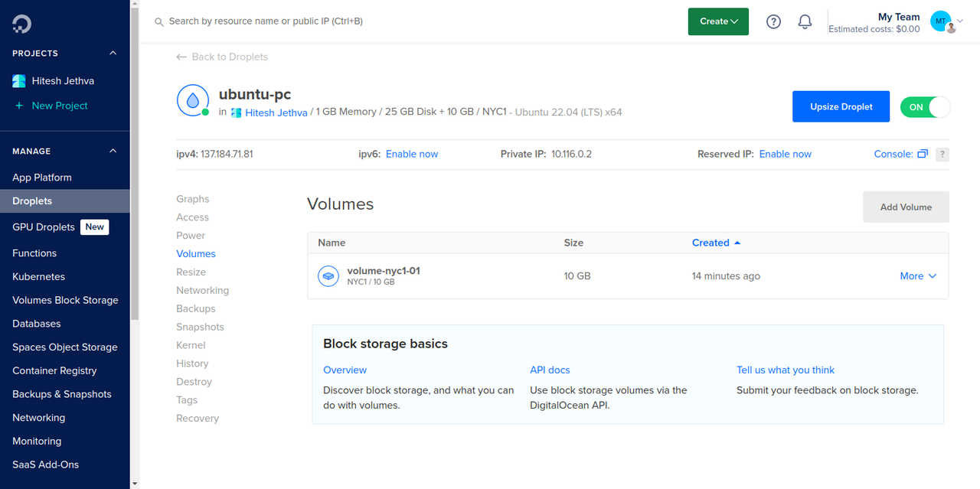This screenshot has width=980, height=489.
Task: Click the ipv4 address 137.184.71.81
Action: (227, 154)
